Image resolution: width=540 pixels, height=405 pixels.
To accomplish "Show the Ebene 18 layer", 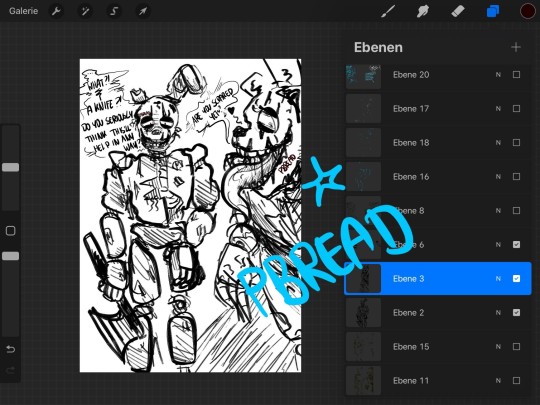I will 516,143.
